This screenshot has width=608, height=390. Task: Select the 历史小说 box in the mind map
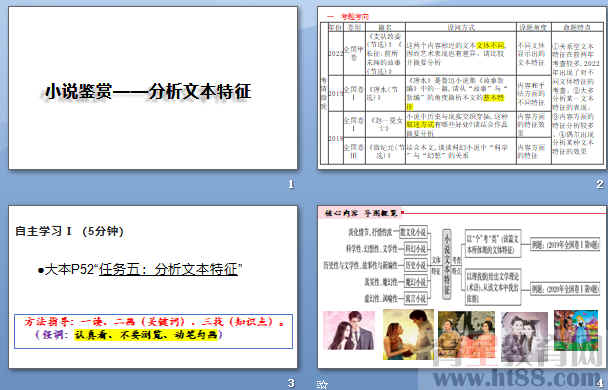(415, 266)
